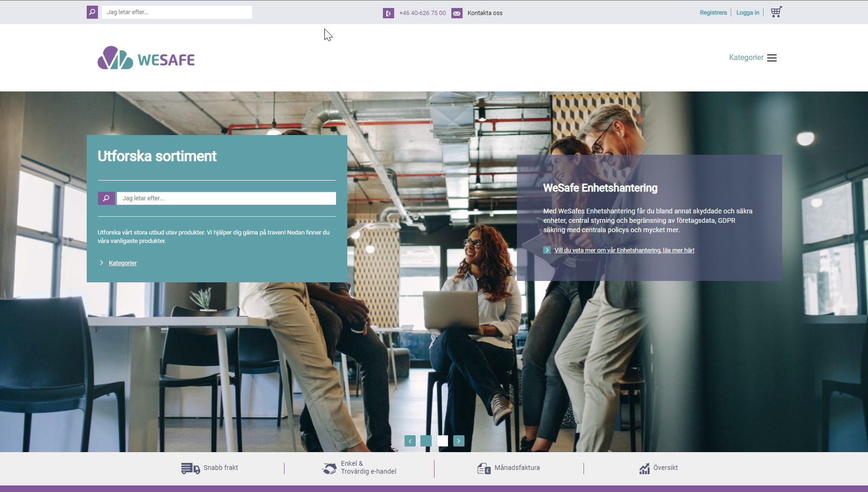Open Kategorier link in Utforska sortiment panel
The height and width of the screenshot is (492, 868).
(x=123, y=263)
